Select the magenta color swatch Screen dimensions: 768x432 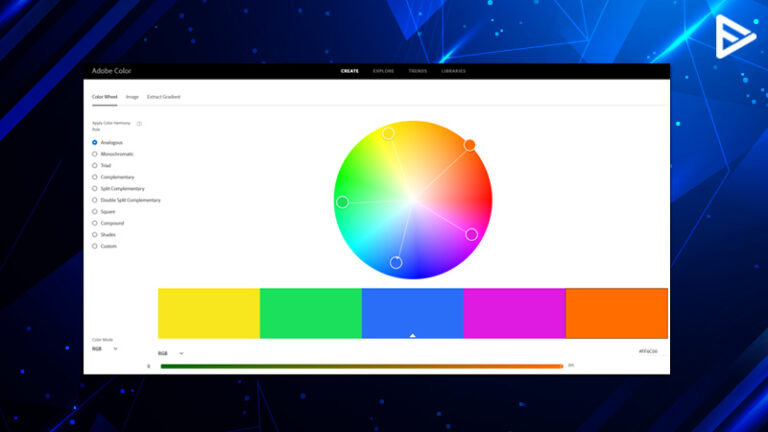[x=515, y=313]
